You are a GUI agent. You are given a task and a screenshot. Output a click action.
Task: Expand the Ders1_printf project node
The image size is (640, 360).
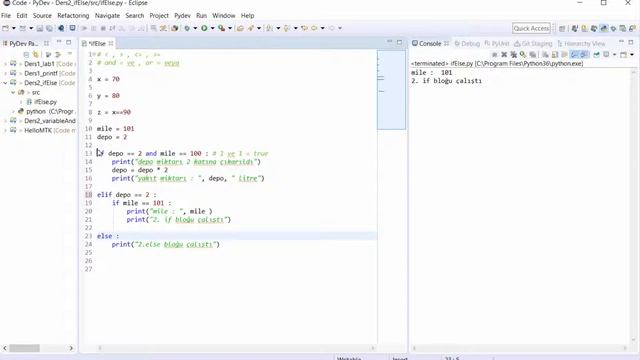[5, 73]
